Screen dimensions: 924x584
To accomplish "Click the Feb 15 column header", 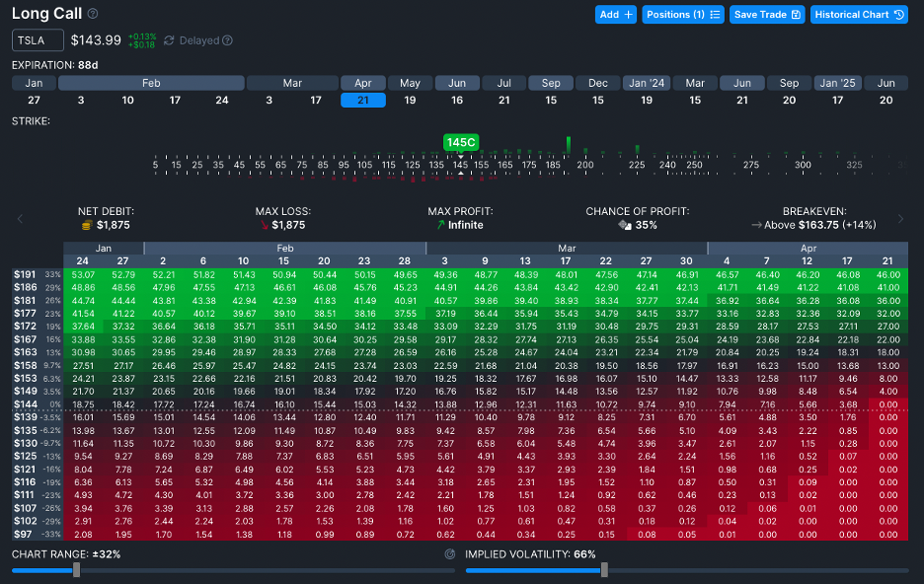I will (x=283, y=260).
